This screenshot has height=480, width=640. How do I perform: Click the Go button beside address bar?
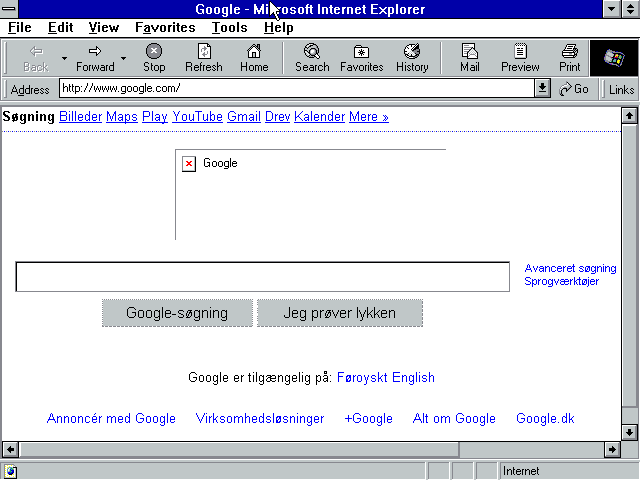tap(574, 89)
